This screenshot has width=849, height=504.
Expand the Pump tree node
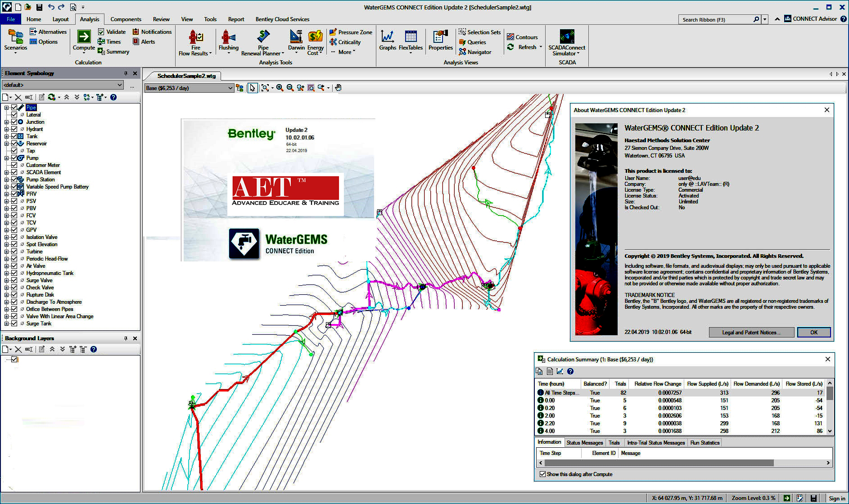(x=6, y=158)
